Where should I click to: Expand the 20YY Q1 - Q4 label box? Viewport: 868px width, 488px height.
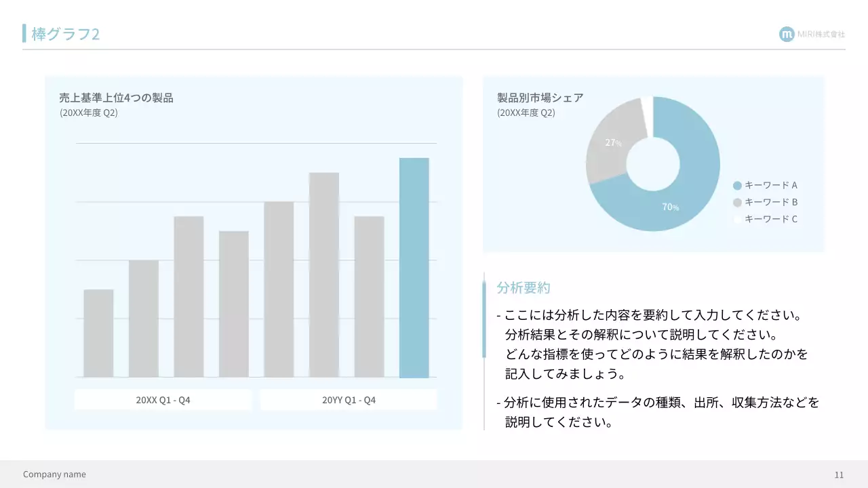(348, 399)
